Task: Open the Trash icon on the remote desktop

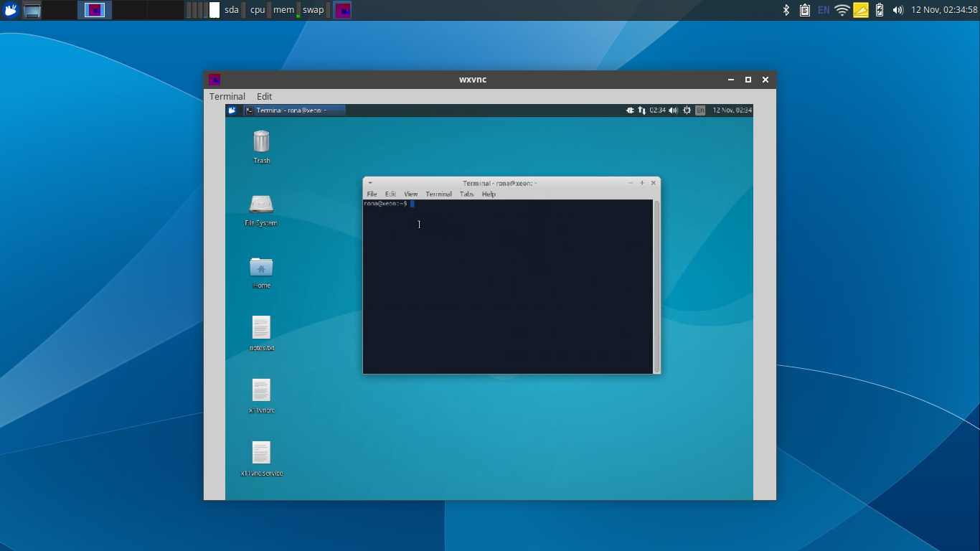Action: [x=260, y=142]
